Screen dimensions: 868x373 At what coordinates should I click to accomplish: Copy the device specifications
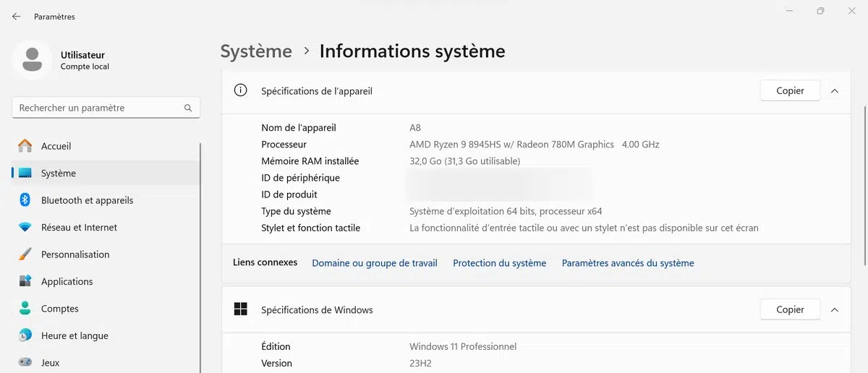point(790,91)
